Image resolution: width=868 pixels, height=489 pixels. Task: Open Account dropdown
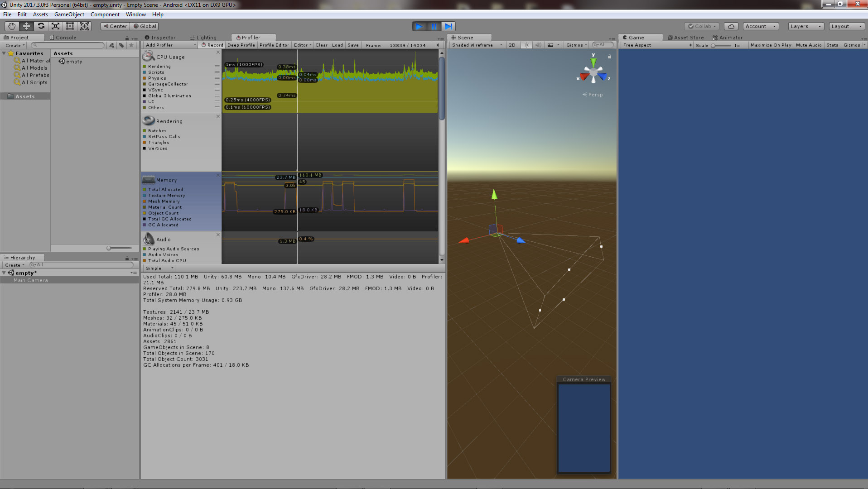tap(761, 26)
